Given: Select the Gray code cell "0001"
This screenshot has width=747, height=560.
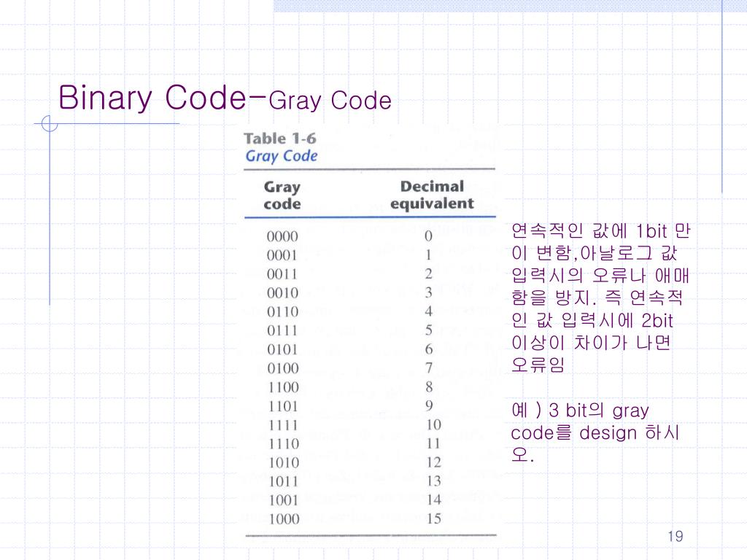Looking at the screenshot, I should [x=282, y=255].
